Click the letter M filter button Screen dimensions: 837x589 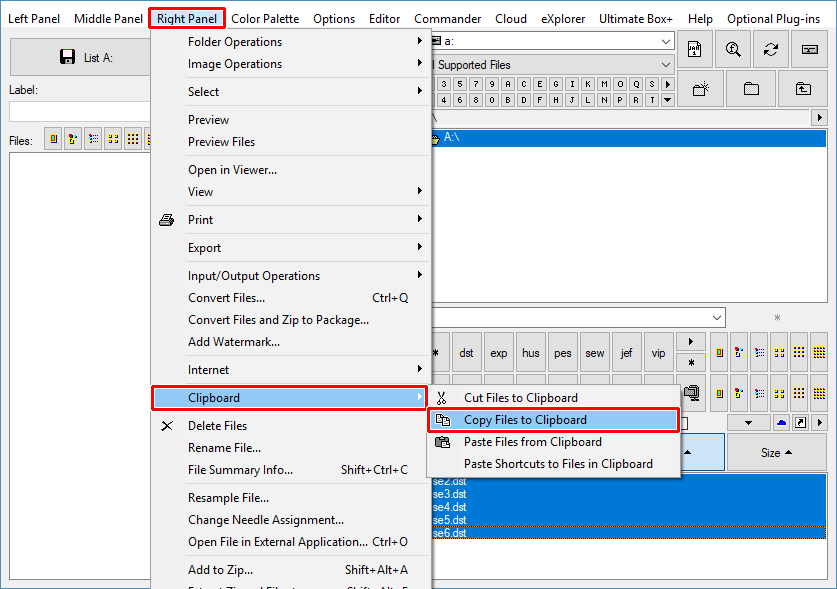click(604, 84)
